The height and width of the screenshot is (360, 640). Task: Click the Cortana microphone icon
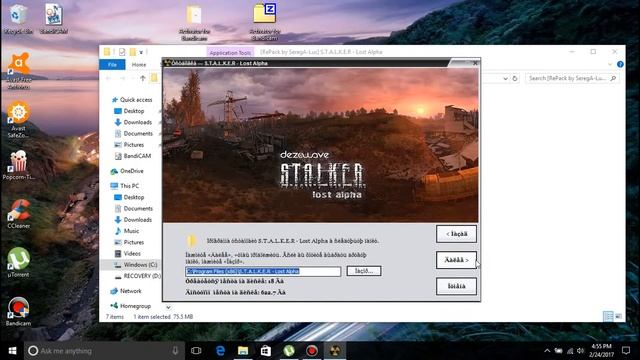click(175, 351)
